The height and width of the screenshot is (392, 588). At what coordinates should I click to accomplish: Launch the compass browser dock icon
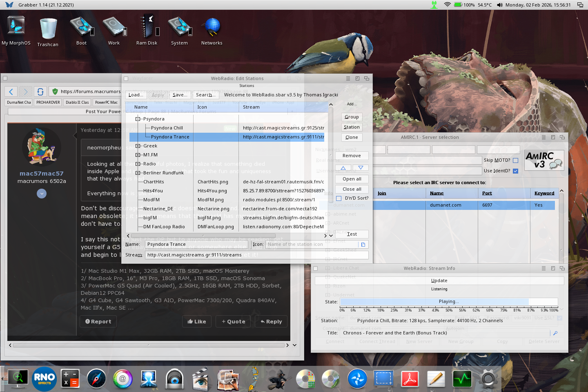(x=96, y=379)
